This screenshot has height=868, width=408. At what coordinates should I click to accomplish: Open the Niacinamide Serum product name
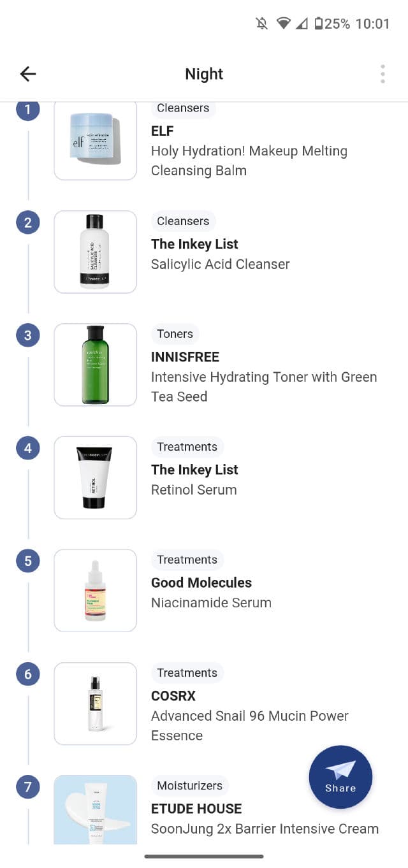211,603
